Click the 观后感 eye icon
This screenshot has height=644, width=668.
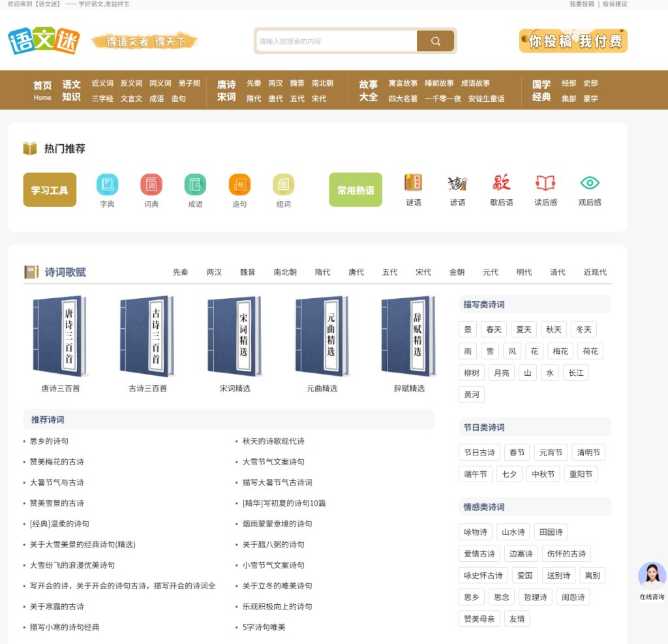[590, 183]
